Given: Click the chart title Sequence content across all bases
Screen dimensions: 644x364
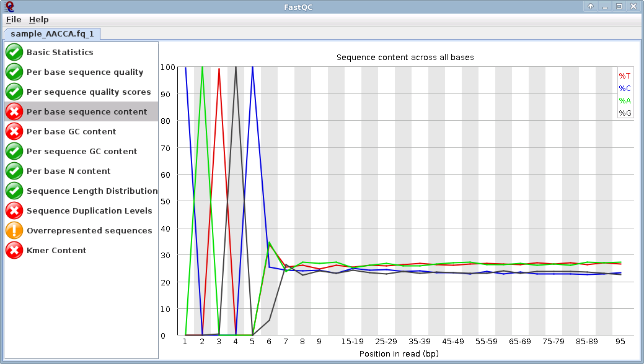Looking at the screenshot, I should point(405,57).
